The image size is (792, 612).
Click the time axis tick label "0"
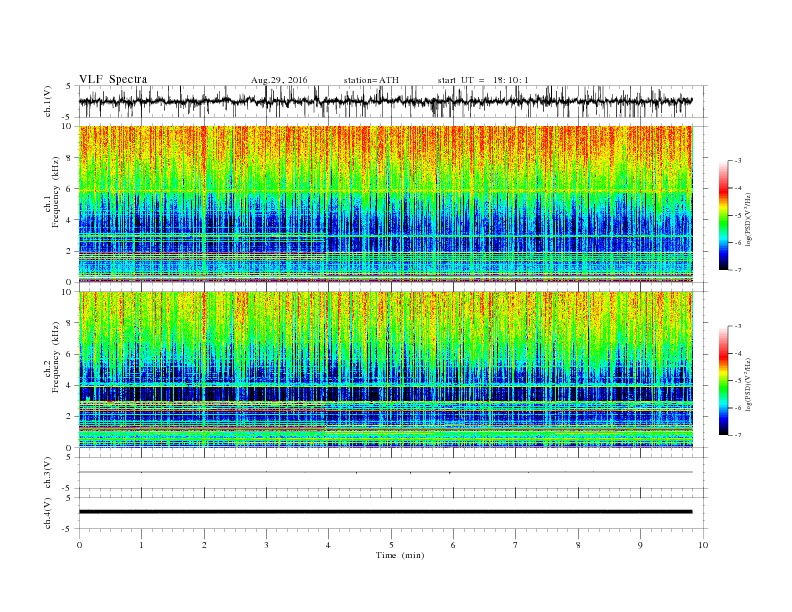[x=79, y=545]
